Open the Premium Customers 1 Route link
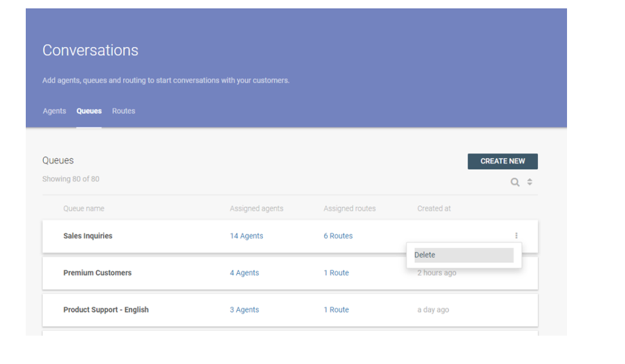Image resolution: width=625 pixels, height=364 pixels. [336, 273]
